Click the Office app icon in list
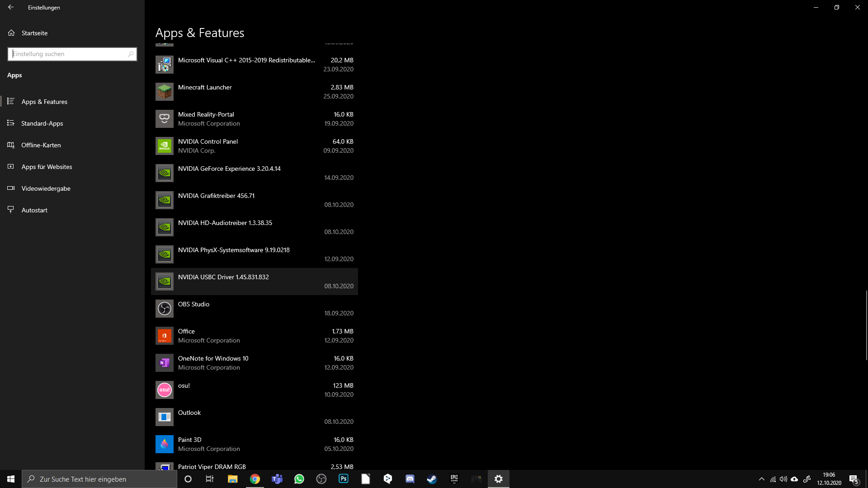 coord(164,336)
